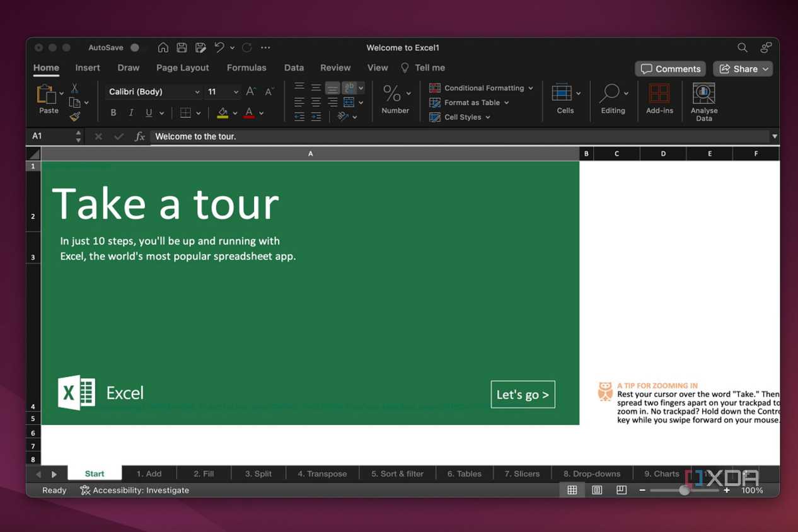
Task: Select the column D header
Action: point(663,154)
